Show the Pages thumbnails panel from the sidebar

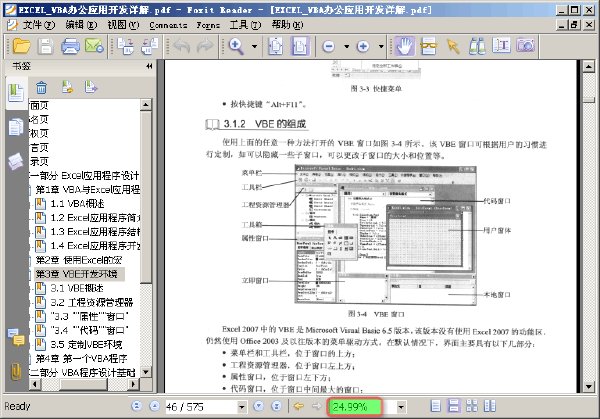pyautogui.click(x=16, y=127)
